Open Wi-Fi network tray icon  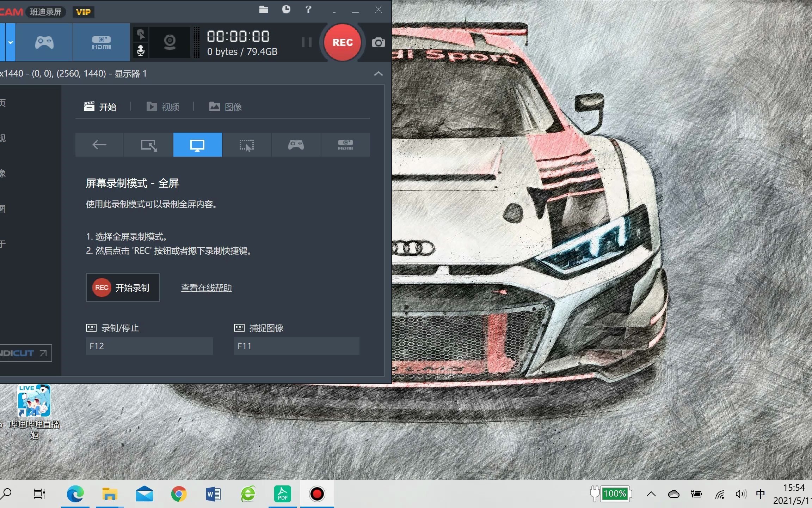coord(720,494)
